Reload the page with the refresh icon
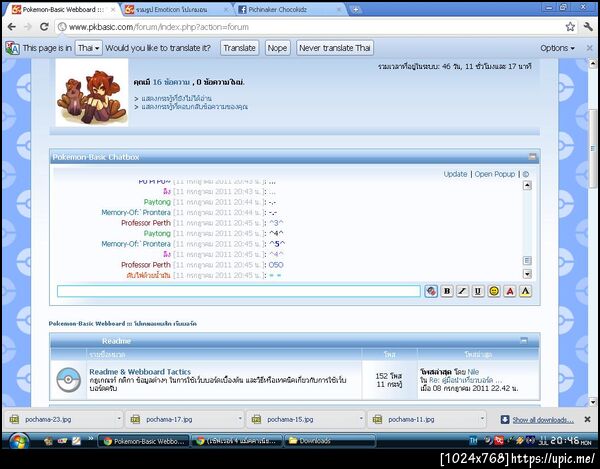Screen dimensions: 600x469 coord(44,27)
